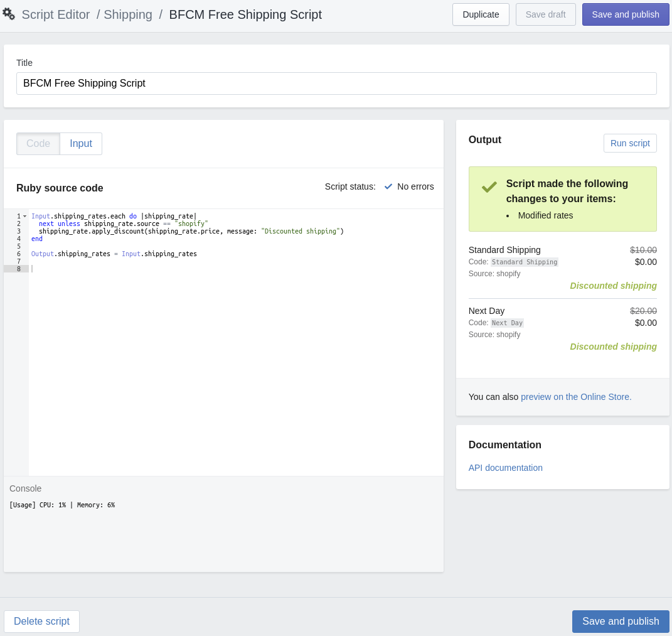The width and height of the screenshot is (672, 636).
Task: Click the CPU and Memory usage console line
Action: pos(62,505)
